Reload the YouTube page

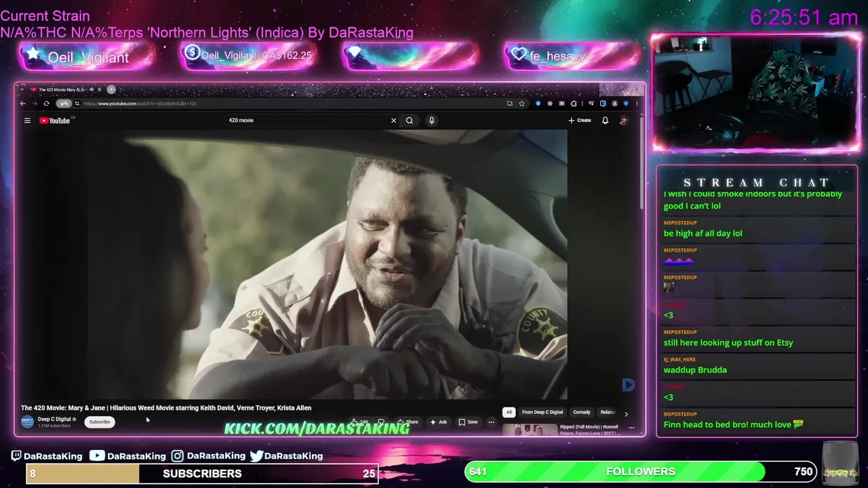click(x=46, y=104)
